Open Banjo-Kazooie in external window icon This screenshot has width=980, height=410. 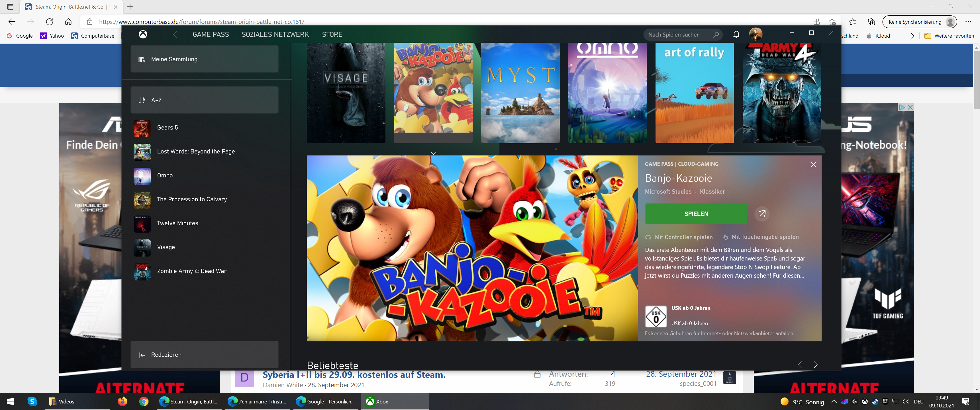click(x=761, y=214)
